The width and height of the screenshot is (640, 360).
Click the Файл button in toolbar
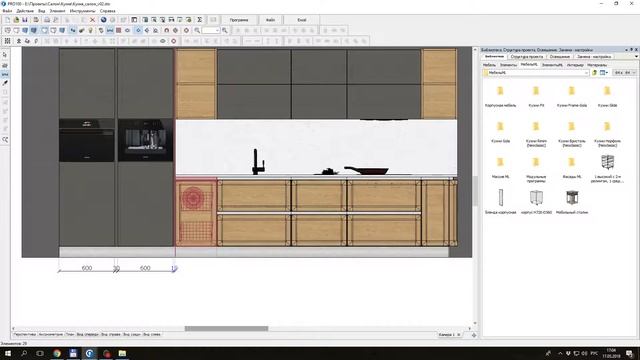pyautogui.click(x=270, y=20)
